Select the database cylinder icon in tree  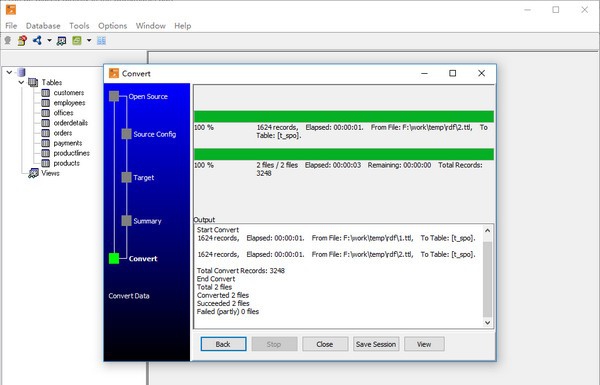21,72
